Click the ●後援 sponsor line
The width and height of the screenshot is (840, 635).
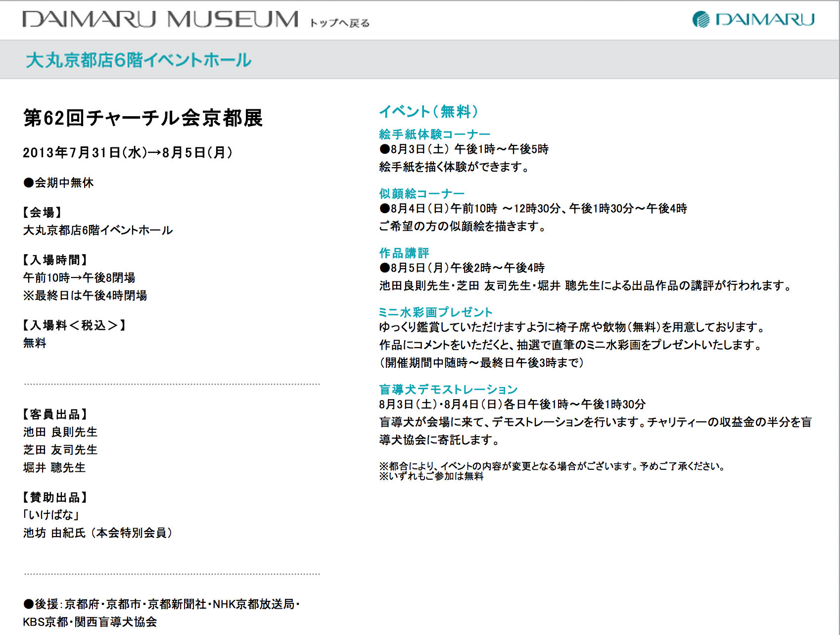tap(161, 604)
